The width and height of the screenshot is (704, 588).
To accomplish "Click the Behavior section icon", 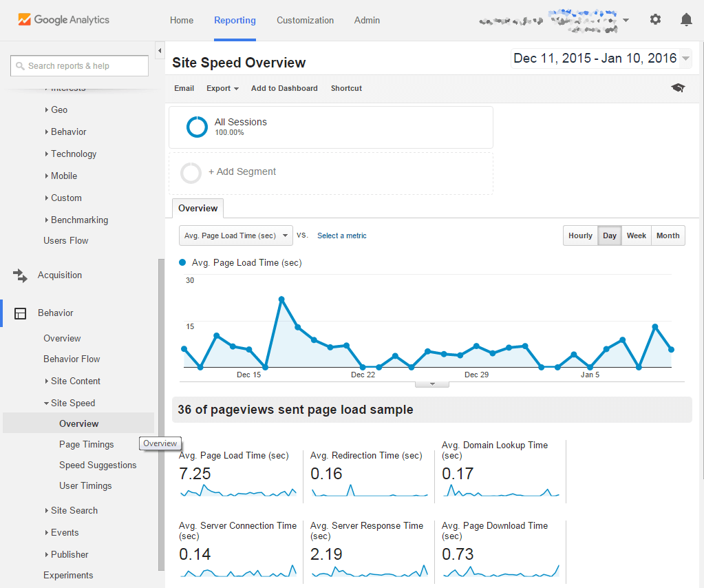I will [x=21, y=313].
